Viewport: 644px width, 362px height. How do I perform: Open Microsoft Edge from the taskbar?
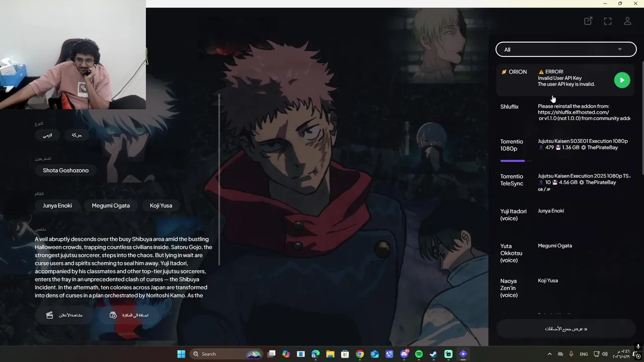click(315, 354)
